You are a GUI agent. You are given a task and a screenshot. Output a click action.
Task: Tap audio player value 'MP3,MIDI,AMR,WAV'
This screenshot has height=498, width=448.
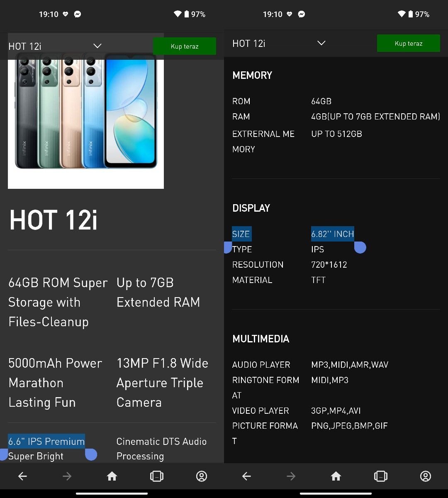(x=350, y=365)
